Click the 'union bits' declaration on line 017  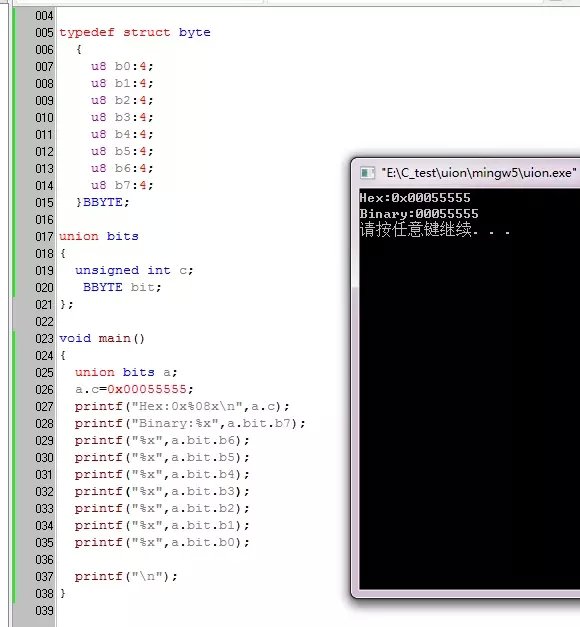tap(99, 236)
